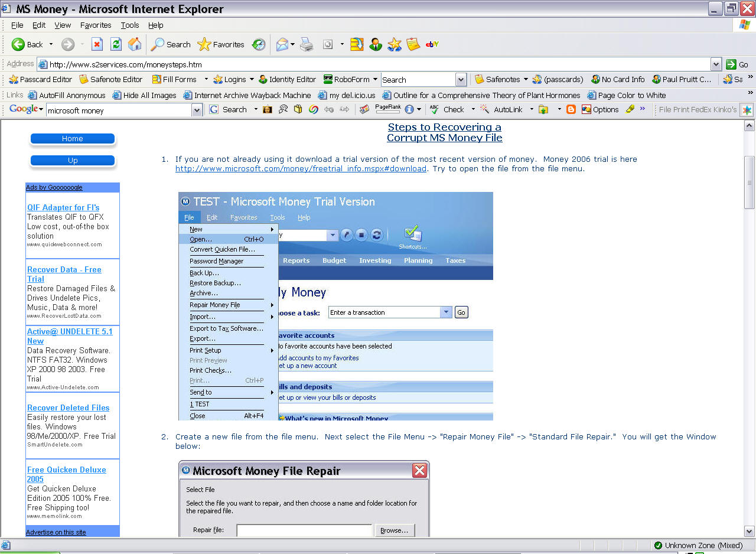The image size is (756, 554).
Task: Expand the RoboForm Search box dropdown
Action: [x=461, y=80]
